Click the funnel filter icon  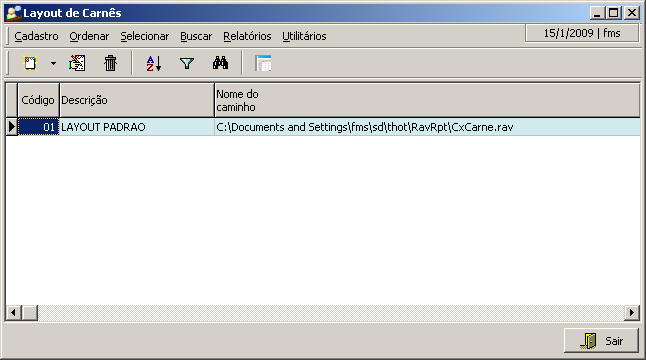[x=187, y=63]
